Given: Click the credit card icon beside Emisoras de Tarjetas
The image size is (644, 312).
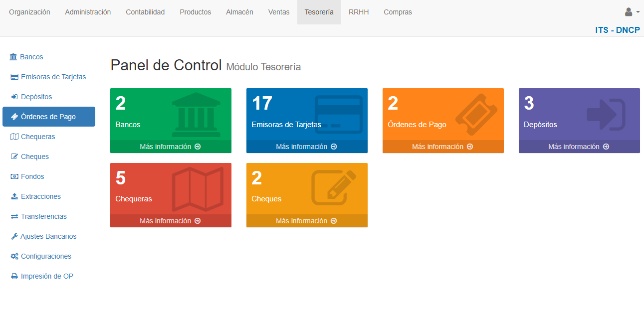Looking at the screenshot, I should (x=14, y=77).
